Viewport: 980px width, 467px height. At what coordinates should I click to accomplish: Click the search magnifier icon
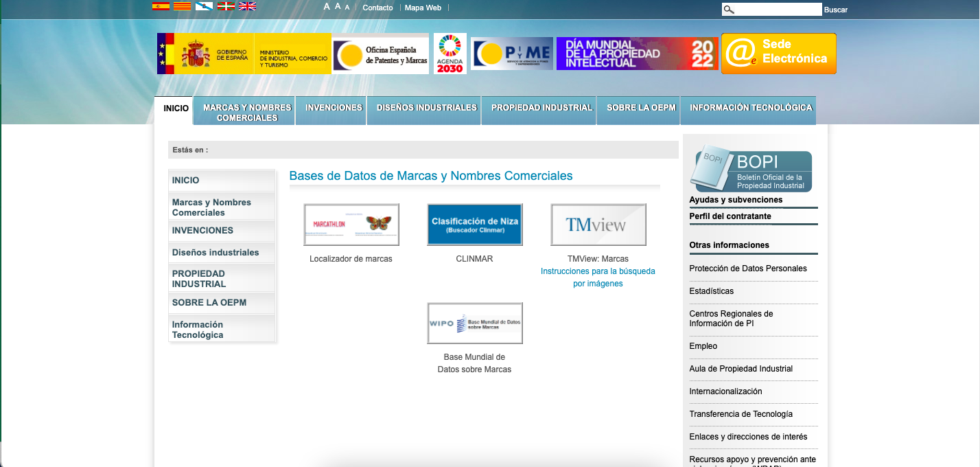click(x=728, y=9)
